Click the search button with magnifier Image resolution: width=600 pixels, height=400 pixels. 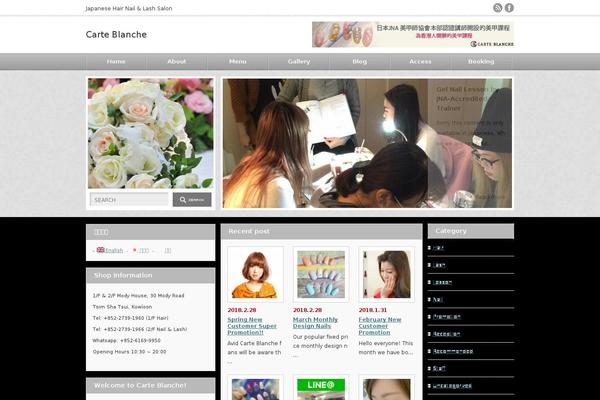[192, 199]
